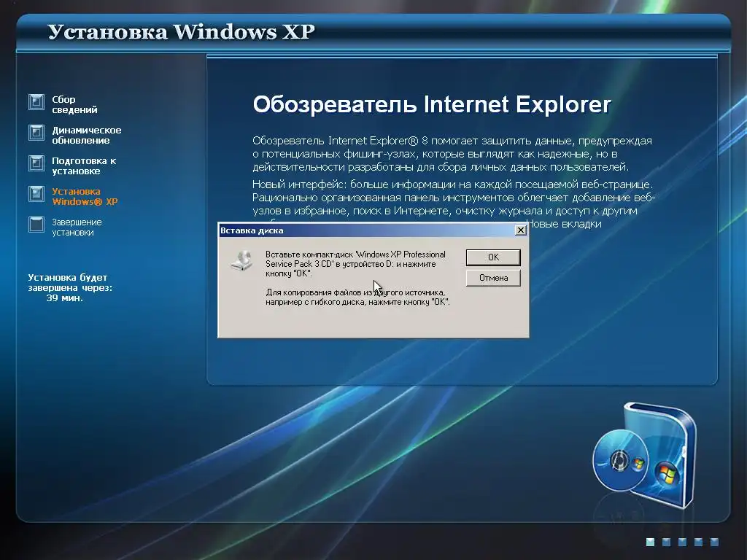Click the CD drive icon in the dialog
The width and height of the screenshot is (747, 560).
[x=242, y=260]
